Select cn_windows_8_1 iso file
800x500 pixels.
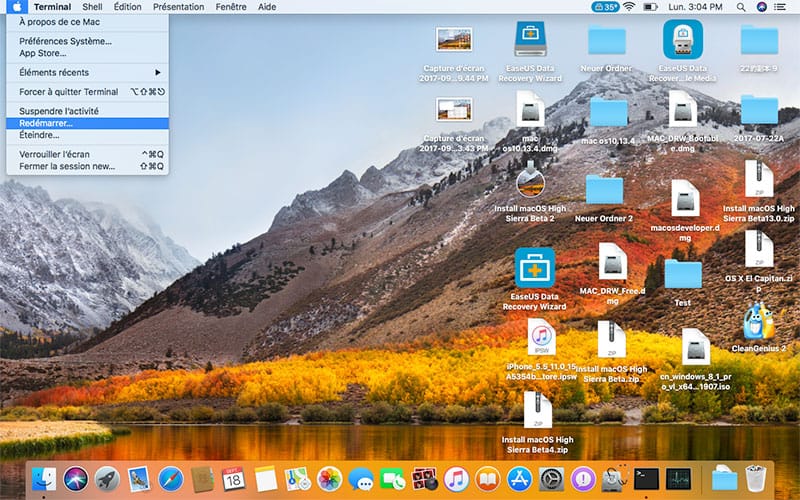695,347
